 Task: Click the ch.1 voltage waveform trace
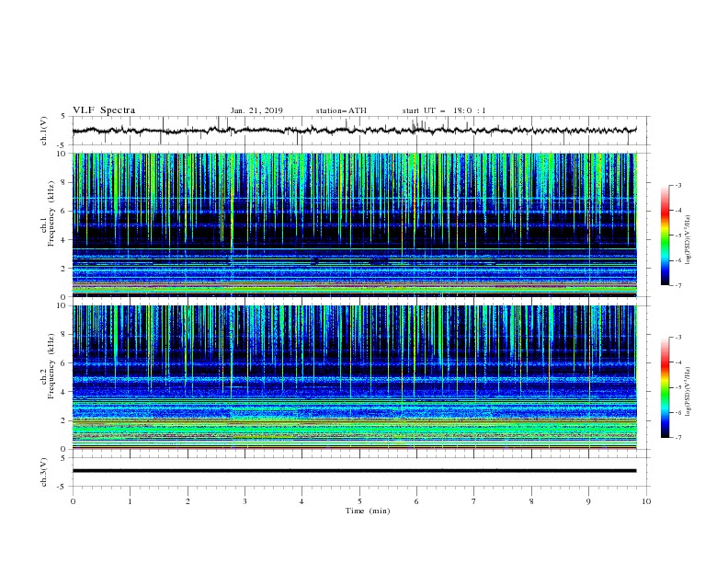click(354, 130)
